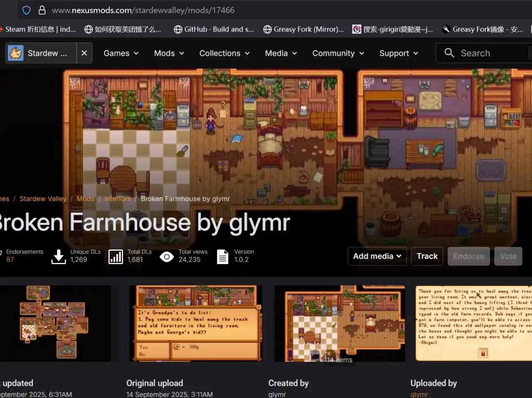The image size is (532, 398).
Task: Open the Community menu
Action: (338, 53)
